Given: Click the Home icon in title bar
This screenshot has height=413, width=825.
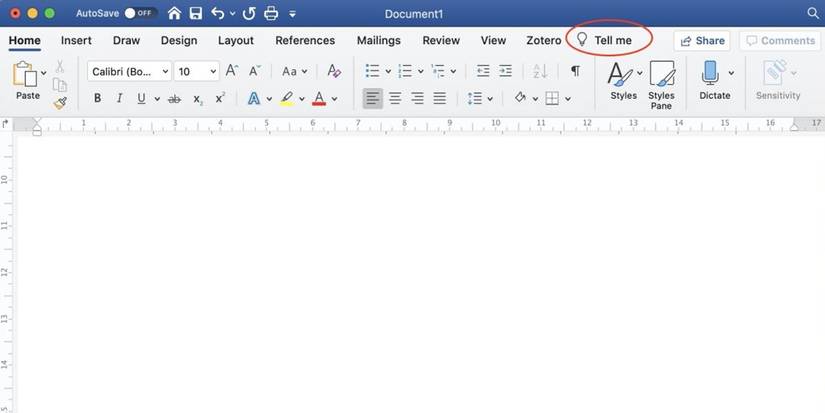Looking at the screenshot, I should coord(174,14).
